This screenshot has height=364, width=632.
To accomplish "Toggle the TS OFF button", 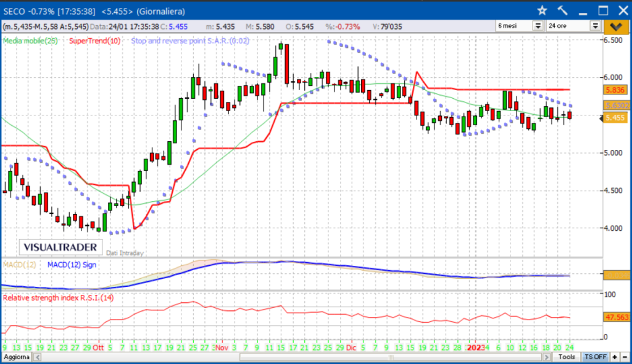I will (x=596, y=357).
